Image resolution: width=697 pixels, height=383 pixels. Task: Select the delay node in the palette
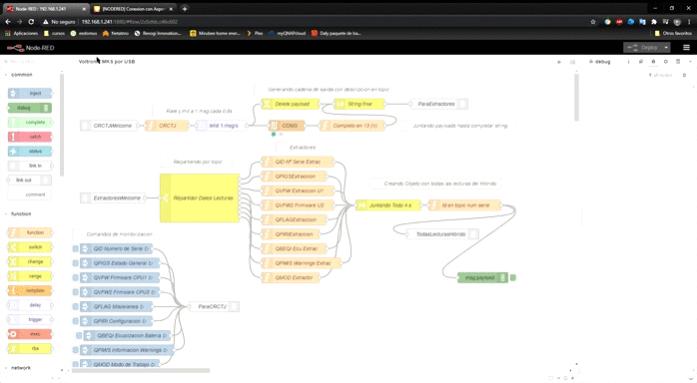(x=30, y=305)
